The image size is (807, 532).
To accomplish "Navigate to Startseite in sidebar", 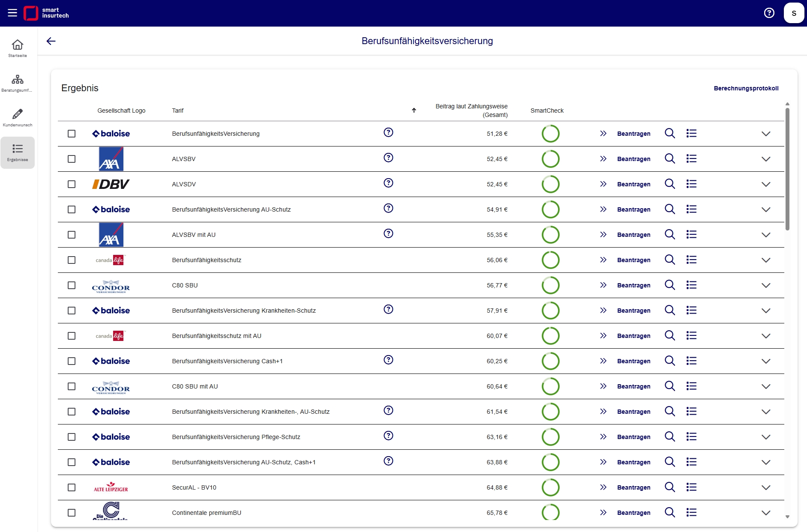I will pyautogui.click(x=18, y=48).
